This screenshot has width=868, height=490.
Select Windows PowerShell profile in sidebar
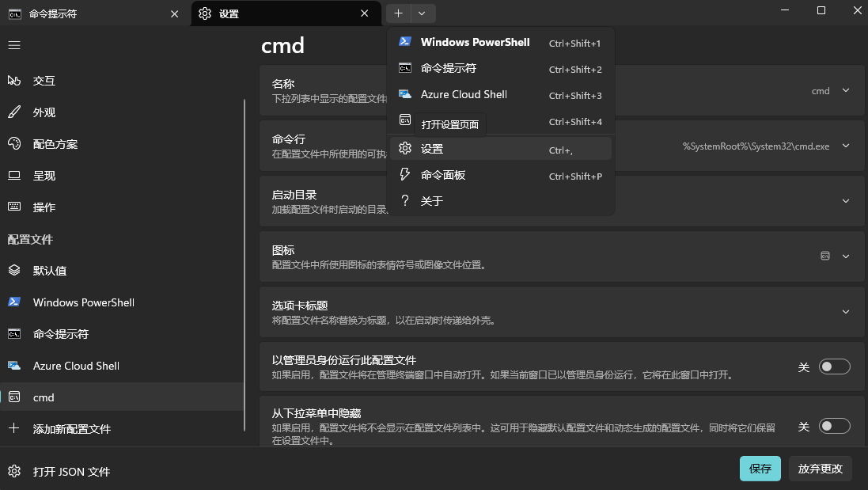click(x=122, y=302)
